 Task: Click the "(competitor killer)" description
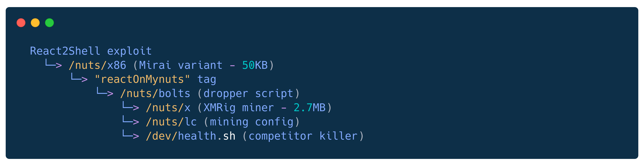point(303,136)
